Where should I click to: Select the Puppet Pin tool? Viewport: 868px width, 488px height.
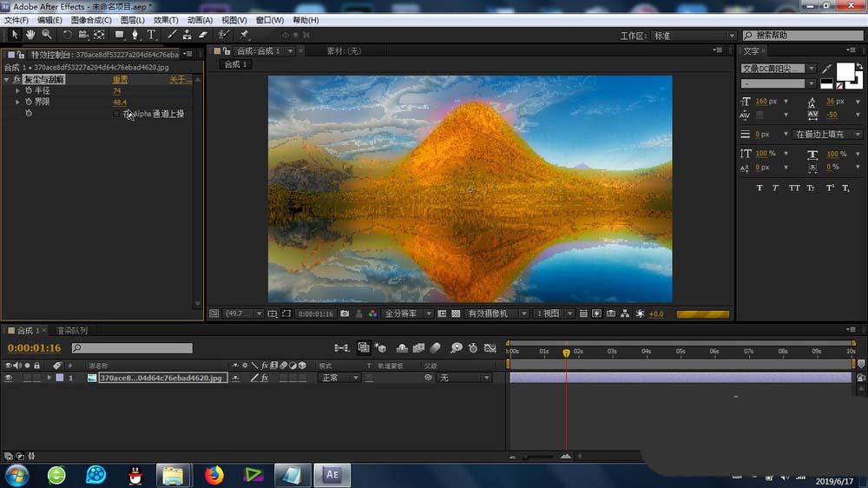[244, 35]
